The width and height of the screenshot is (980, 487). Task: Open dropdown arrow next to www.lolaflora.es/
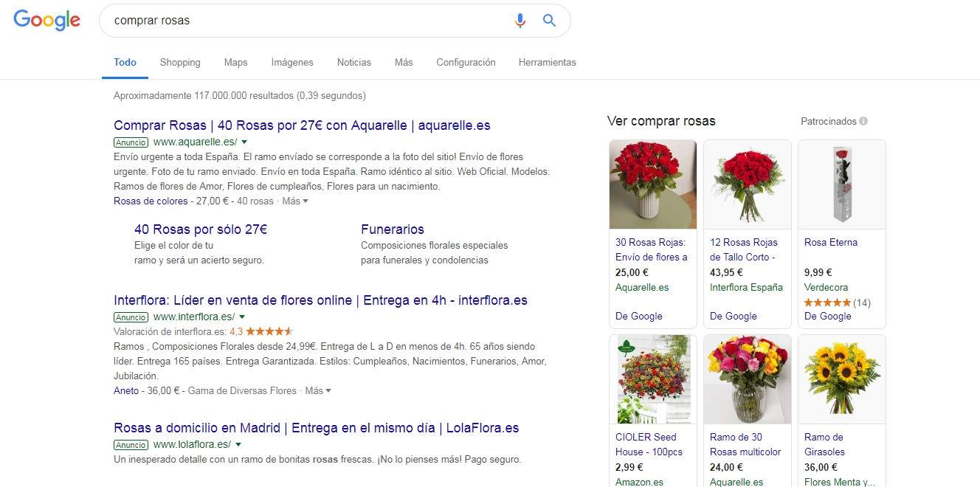pos(238,444)
